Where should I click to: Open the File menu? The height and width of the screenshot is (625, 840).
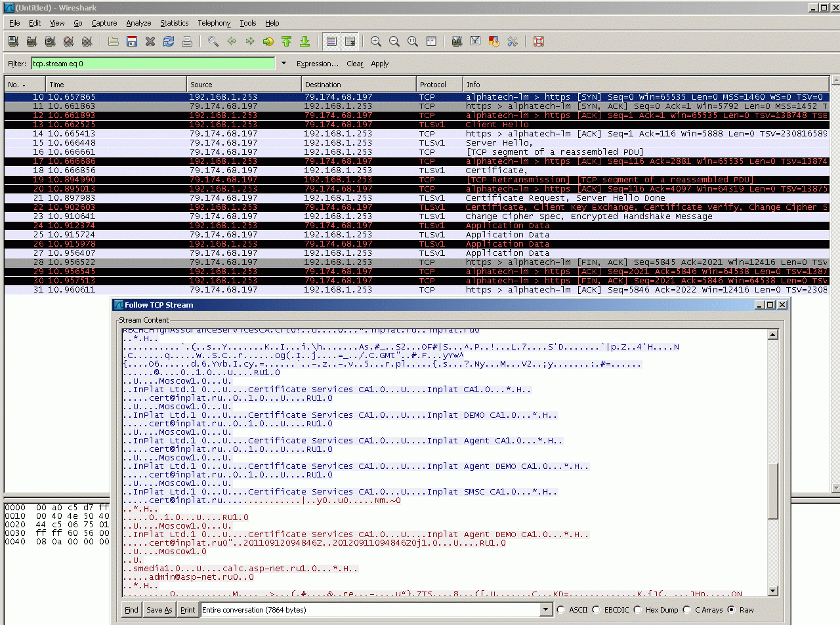(x=14, y=23)
